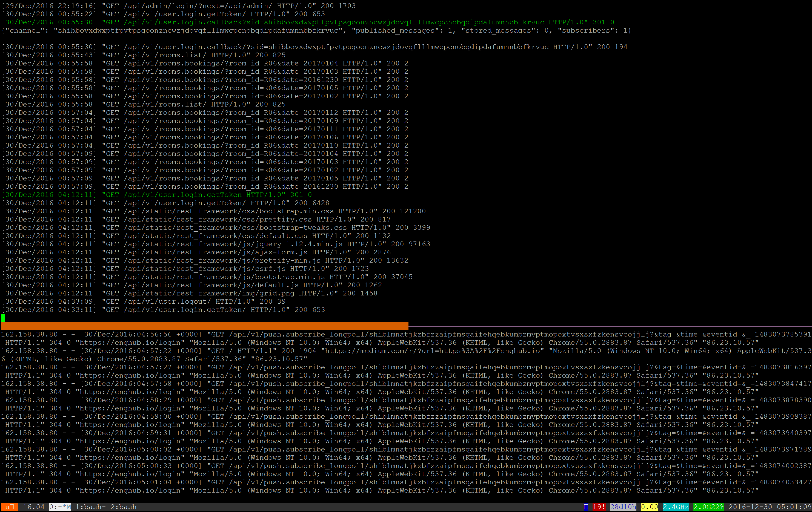This screenshot has width=812, height=512.
Task: Click the orange pane divider bar
Action: 205,326
